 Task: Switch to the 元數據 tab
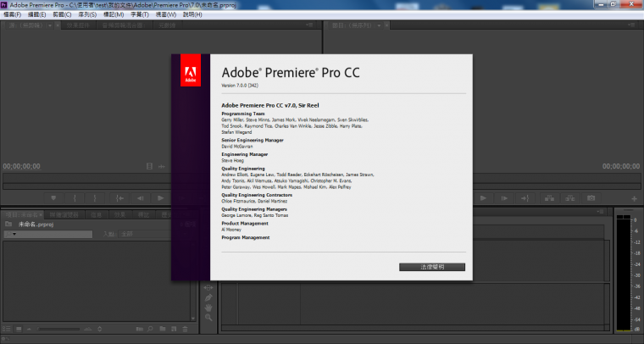pos(167,25)
